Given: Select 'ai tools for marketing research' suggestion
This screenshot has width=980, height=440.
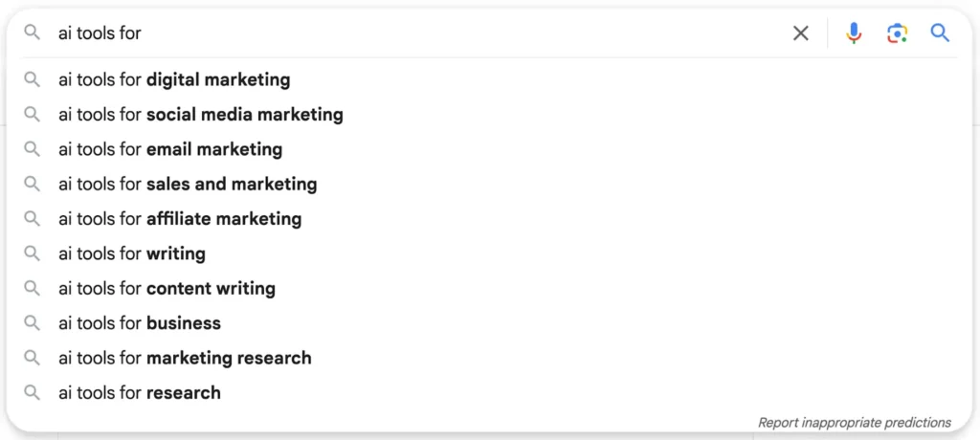Looking at the screenshot, I should coord(489,358).
